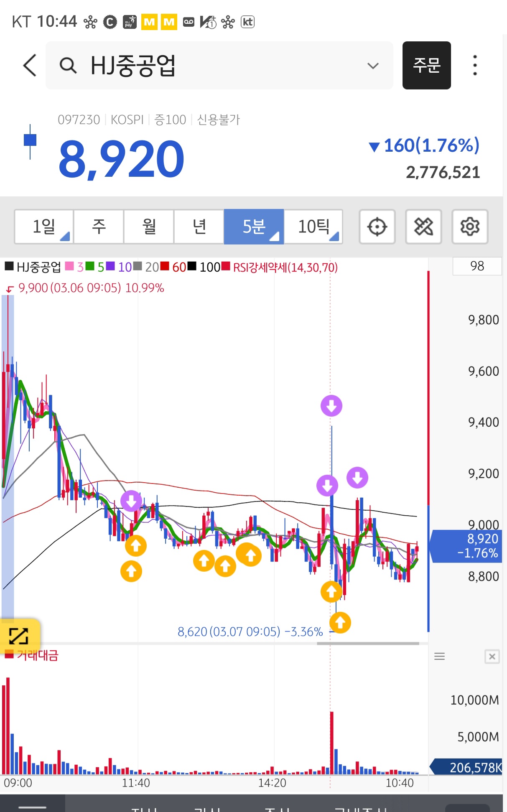Tap the 8,920 -1.76% current price tag
Image resolution: width=507 pixels, height=812 pixels.
tap(466, 546)
